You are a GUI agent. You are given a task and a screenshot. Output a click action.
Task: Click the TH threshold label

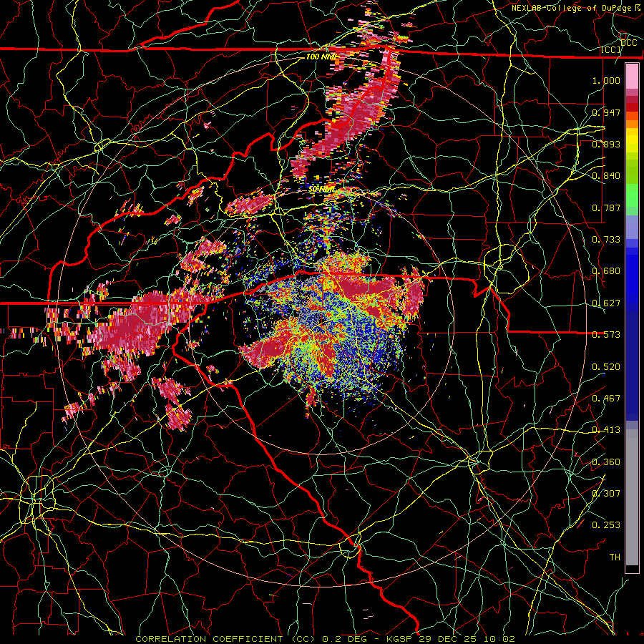(615, 557)
